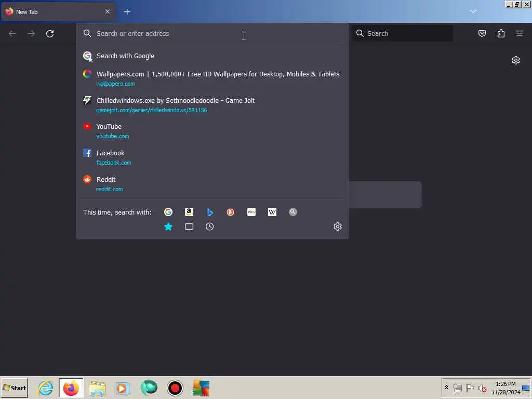The width and height of the screenshot is (532, 399).
Task: Show hidden system tray icons
Action: click(x=446, y=388)
